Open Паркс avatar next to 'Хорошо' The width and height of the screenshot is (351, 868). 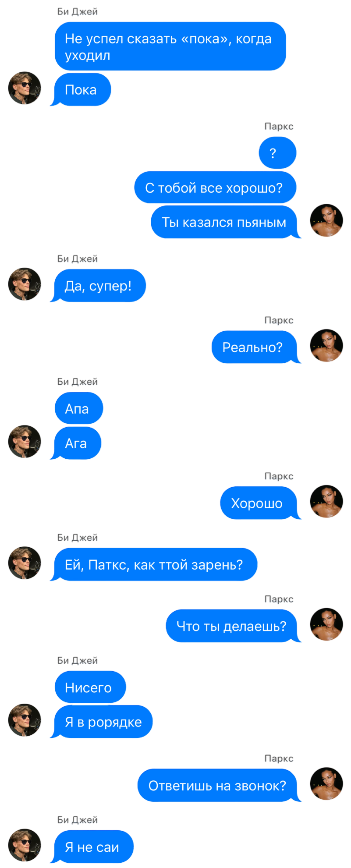[x=326, y=502]
